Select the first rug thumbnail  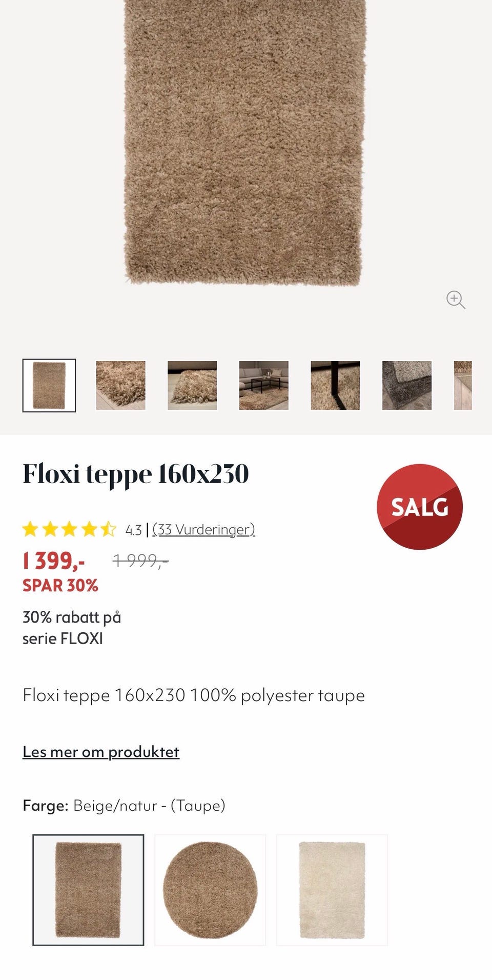click(x=49, y=386)
